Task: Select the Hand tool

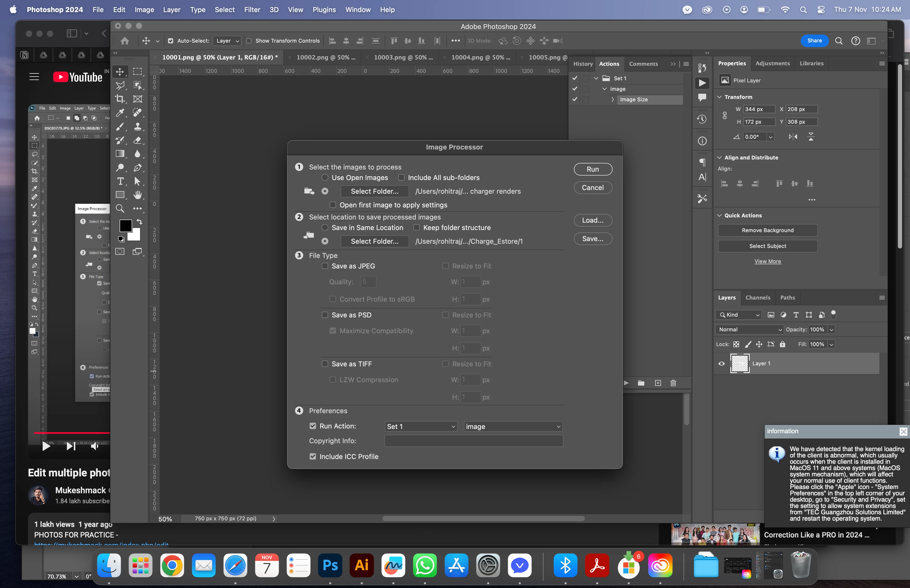Action: (137, 195)
